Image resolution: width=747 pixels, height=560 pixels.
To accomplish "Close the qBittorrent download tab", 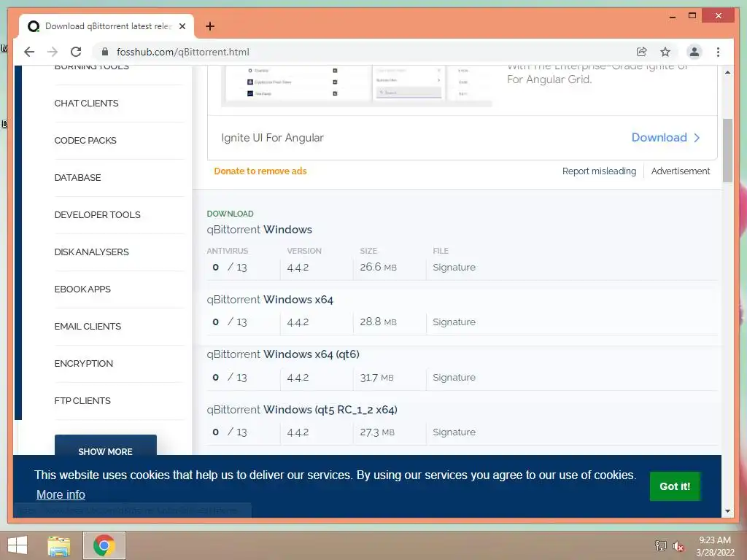I will click(182, 26).
